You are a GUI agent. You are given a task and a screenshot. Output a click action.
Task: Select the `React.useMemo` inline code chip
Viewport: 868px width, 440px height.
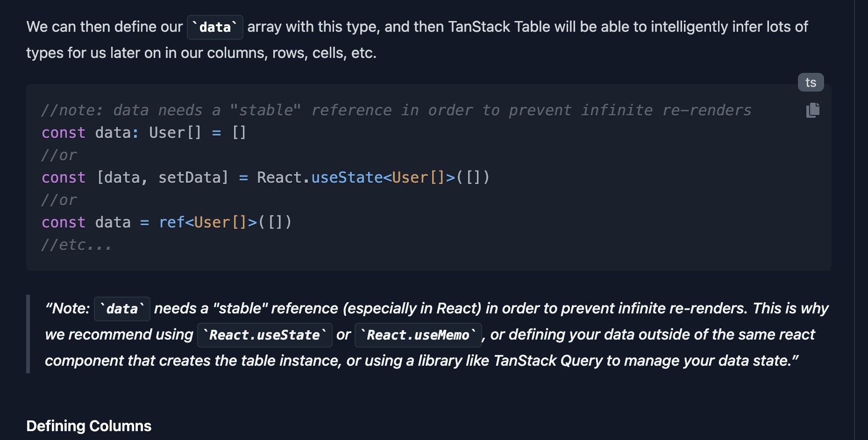[418, 335]
